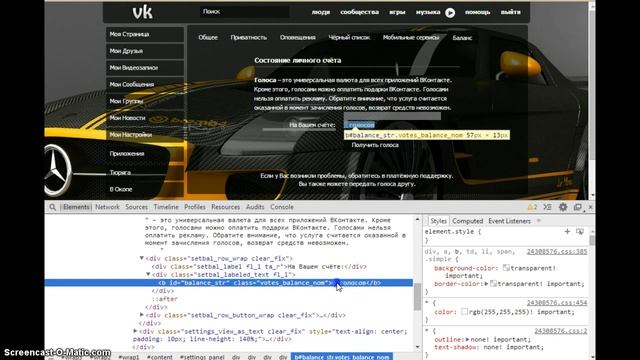Open the 24308576.css:454 source link

point(557,303)
